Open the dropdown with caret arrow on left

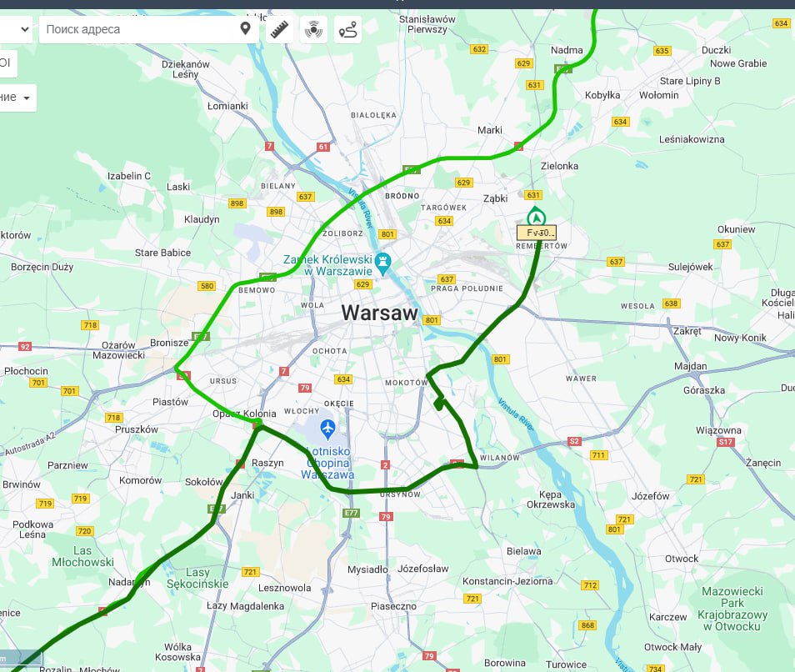click(27, 98)
